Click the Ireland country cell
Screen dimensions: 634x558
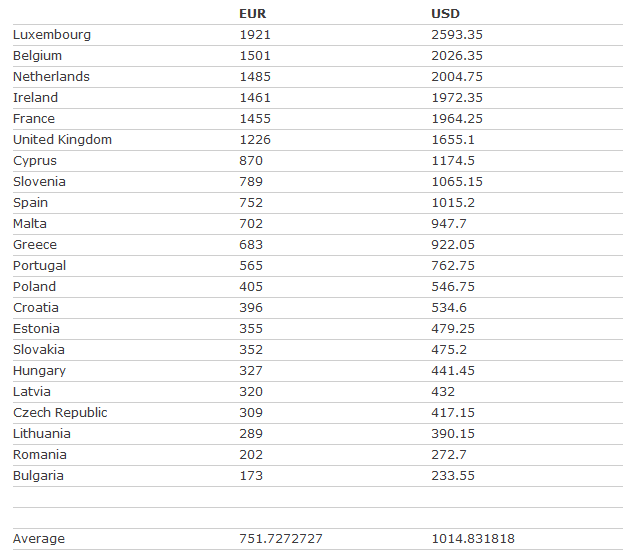tap(35, 98)
